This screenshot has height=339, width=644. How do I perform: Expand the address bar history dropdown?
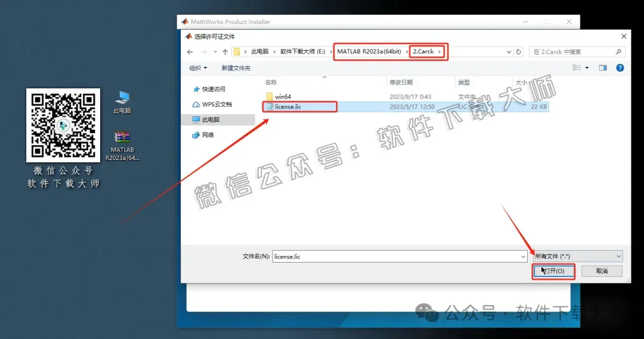[x=509, y=52]
